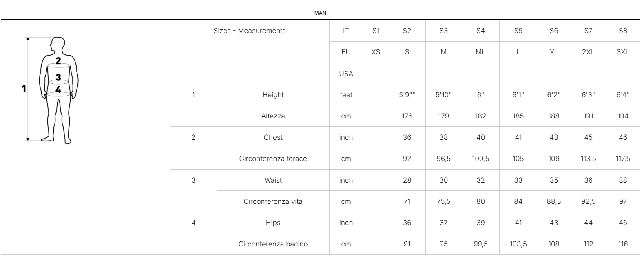Select the ML size cell
644x257 pixels.
480,52
